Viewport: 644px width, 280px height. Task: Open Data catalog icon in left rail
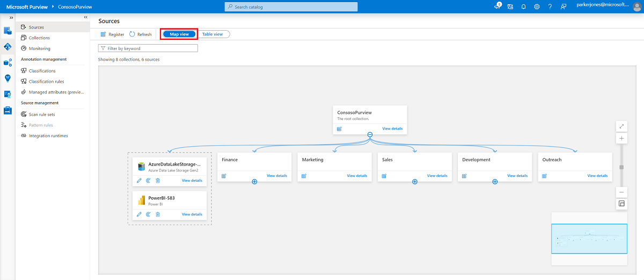point(8,31)
